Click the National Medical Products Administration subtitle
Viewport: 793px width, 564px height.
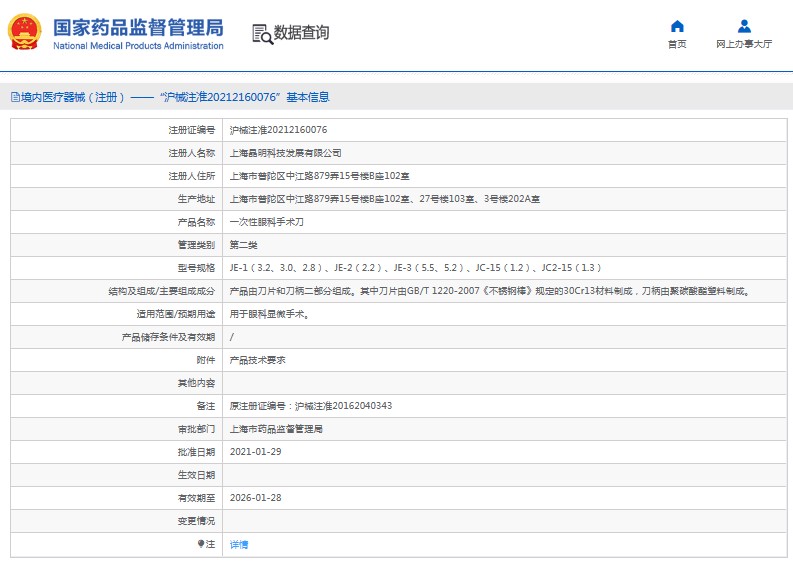(138, 46)
